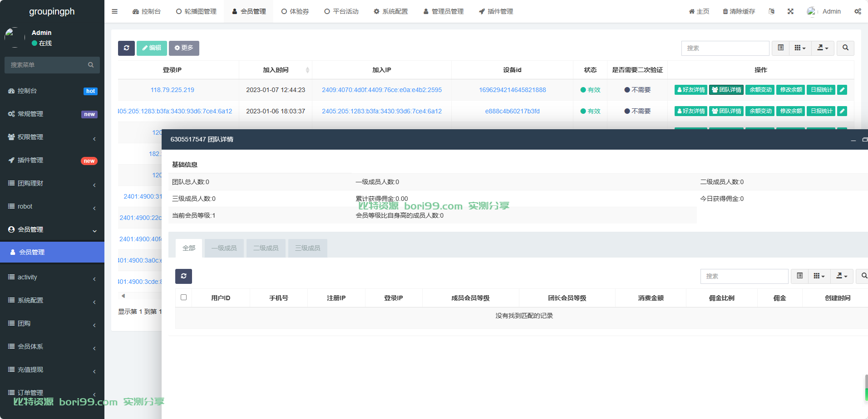Image resolution: width=868 pixels, height=419 pixels.
Task: Open 控制台 tab in top navigation
Action: coord(147,11)
